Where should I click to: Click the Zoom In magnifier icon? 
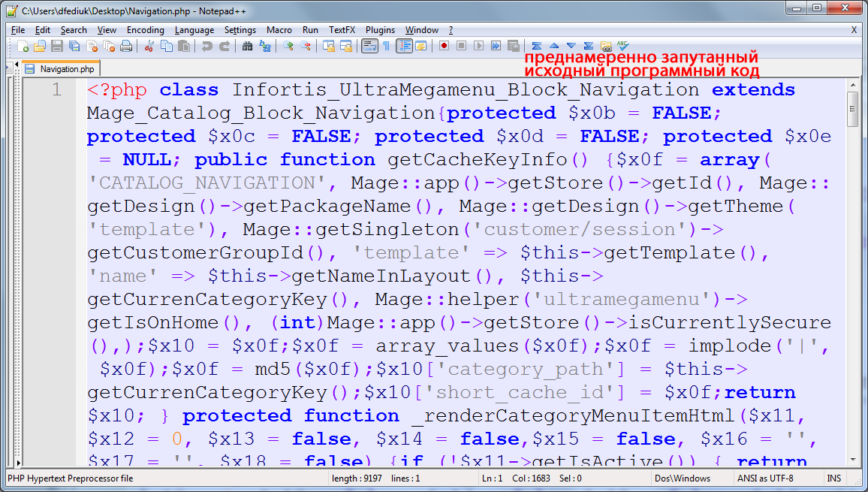288,46
